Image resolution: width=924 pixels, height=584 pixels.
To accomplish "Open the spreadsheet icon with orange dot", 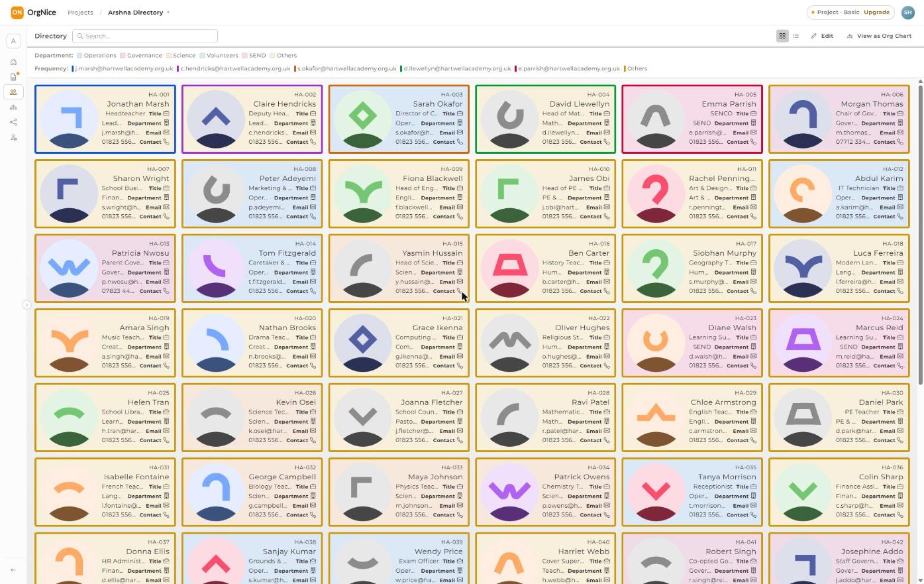I will [13, 77].
